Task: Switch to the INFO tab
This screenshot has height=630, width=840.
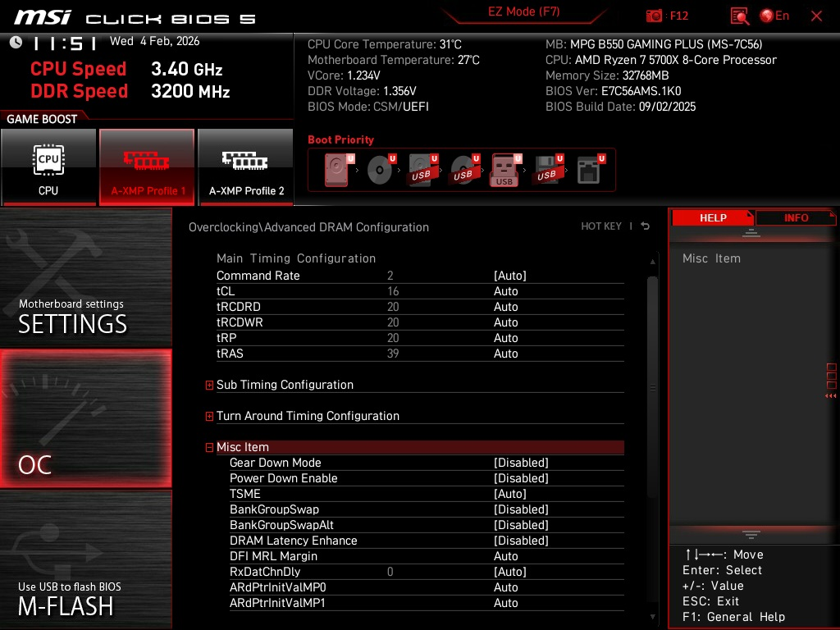Action: (x=796, y=217)
